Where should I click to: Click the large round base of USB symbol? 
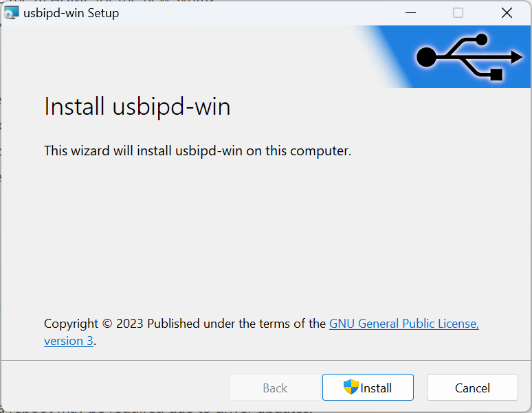coord(426,57)
